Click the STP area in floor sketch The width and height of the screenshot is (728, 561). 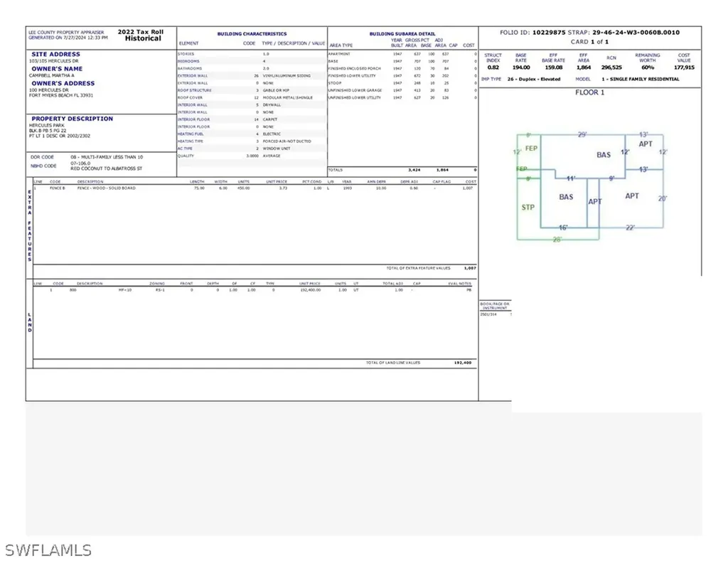(x=528, y=208)
